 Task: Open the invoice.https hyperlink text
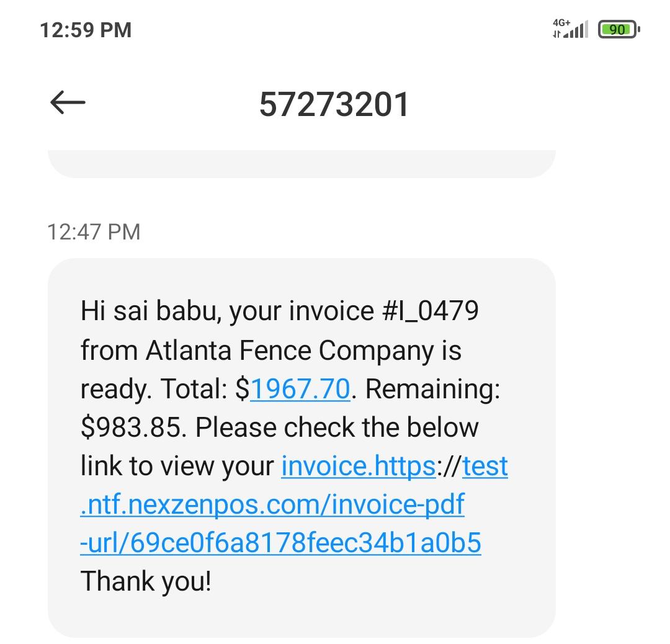(x=358, y=466)
